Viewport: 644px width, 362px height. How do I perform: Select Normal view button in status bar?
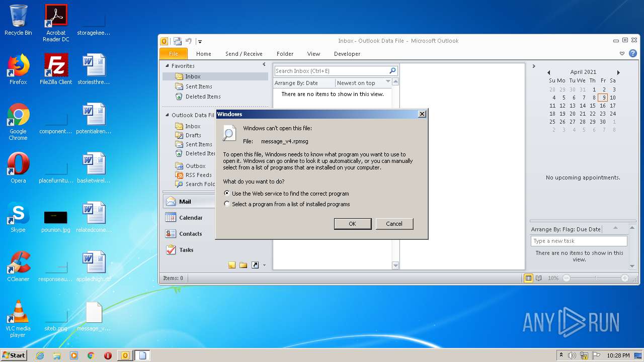click(528, 278)
